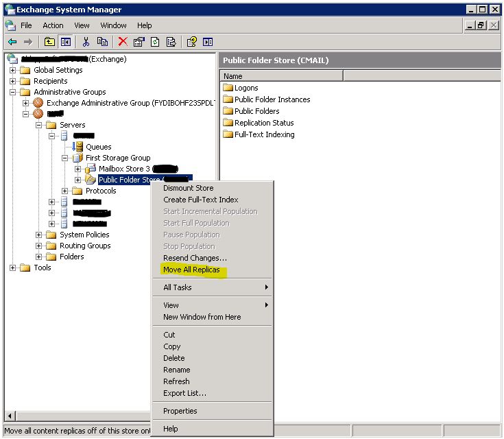Expand the Recipients node
Screen dimensions: 504x439
(12, 81)
